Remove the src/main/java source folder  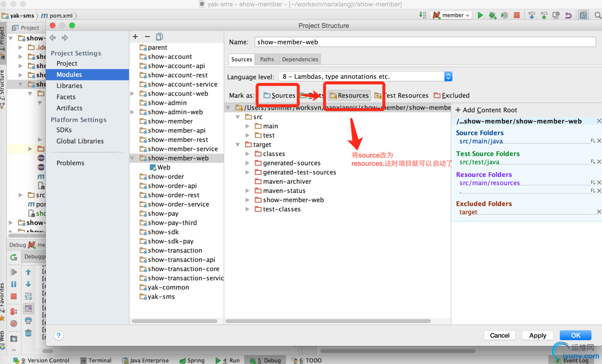pos(599,141)
